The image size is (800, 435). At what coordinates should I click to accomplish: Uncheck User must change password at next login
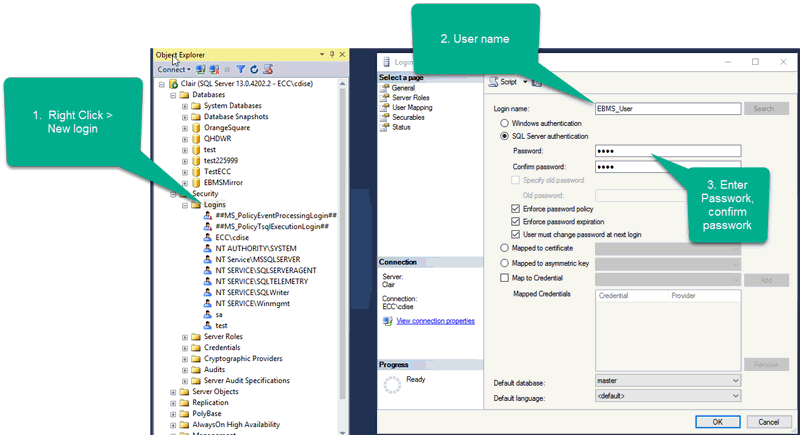point(515,234)
